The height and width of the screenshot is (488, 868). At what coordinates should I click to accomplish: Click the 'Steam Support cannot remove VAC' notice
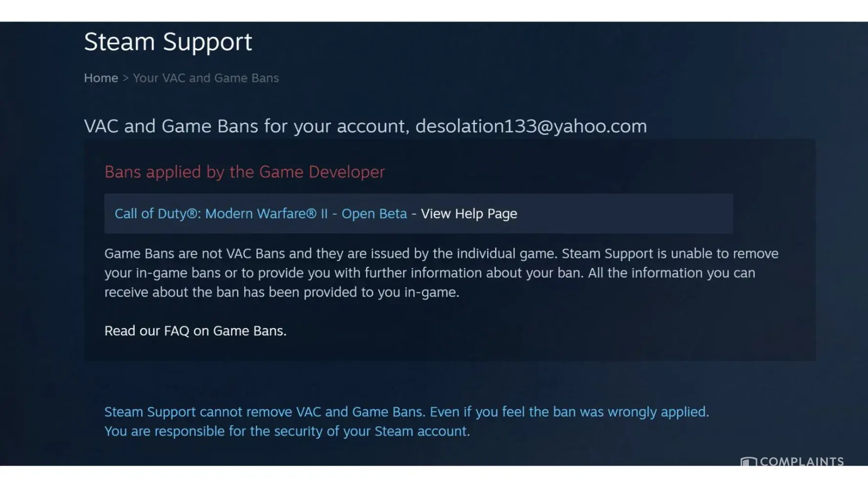(x=407, y=412)
